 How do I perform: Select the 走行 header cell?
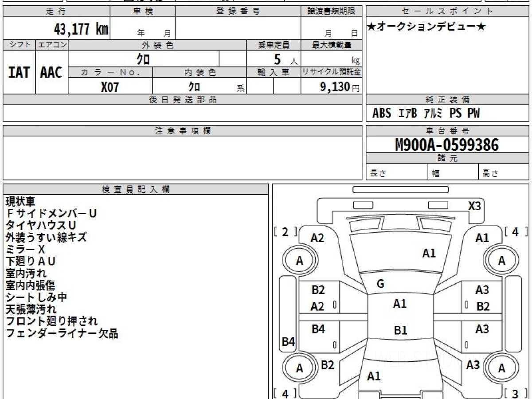(x=56, y=12)
